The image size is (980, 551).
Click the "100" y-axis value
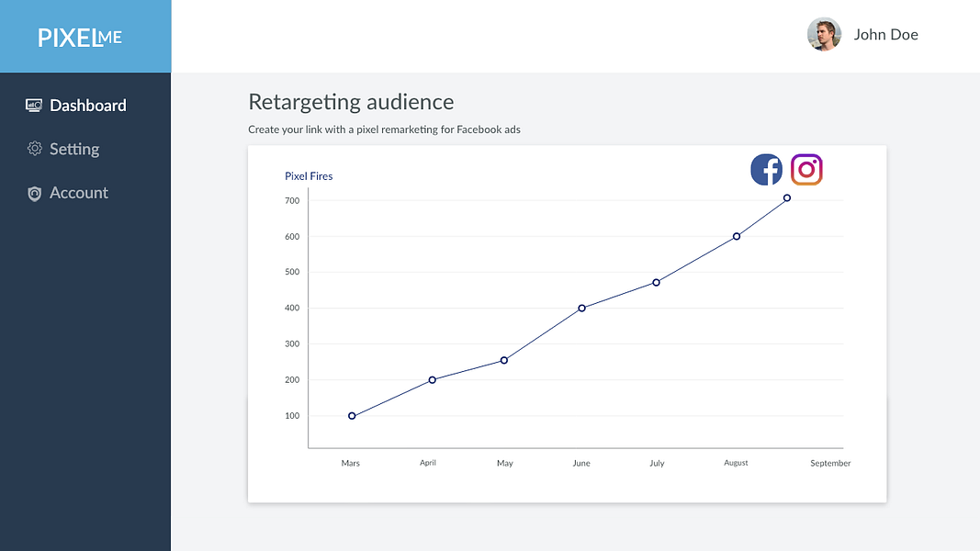point(292,416)
